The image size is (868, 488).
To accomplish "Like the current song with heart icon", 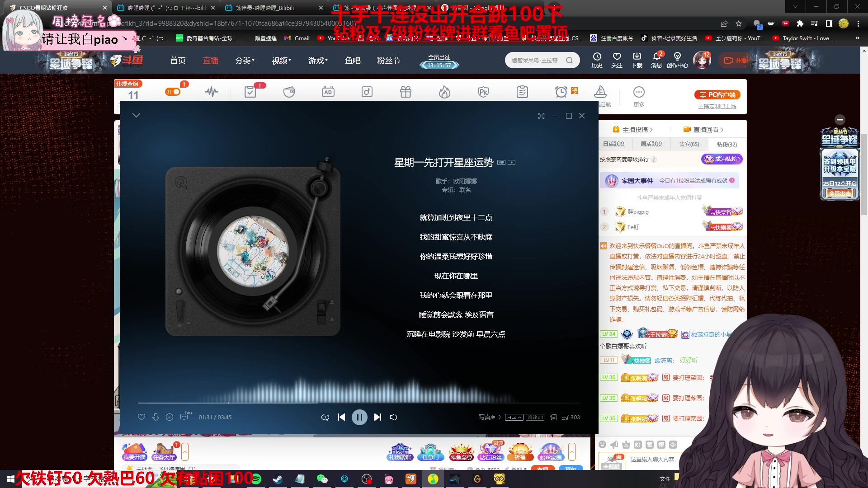I will 142,417.
